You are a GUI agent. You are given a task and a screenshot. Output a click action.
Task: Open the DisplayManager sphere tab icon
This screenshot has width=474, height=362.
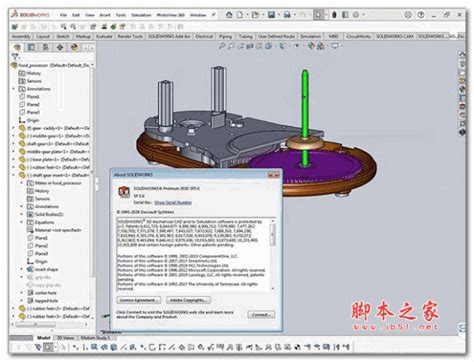pyautogui.click(x=74, y=47)
